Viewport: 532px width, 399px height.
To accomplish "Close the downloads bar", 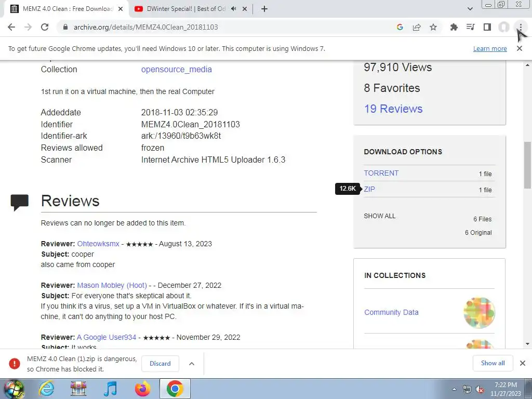I will click(x=523, y=363).
